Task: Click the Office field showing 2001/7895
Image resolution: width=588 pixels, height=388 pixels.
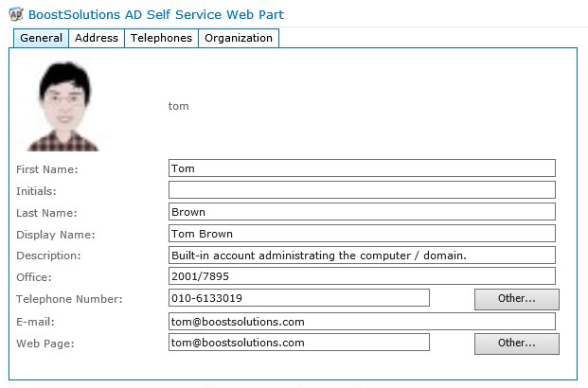Action: tap(362, 276)
